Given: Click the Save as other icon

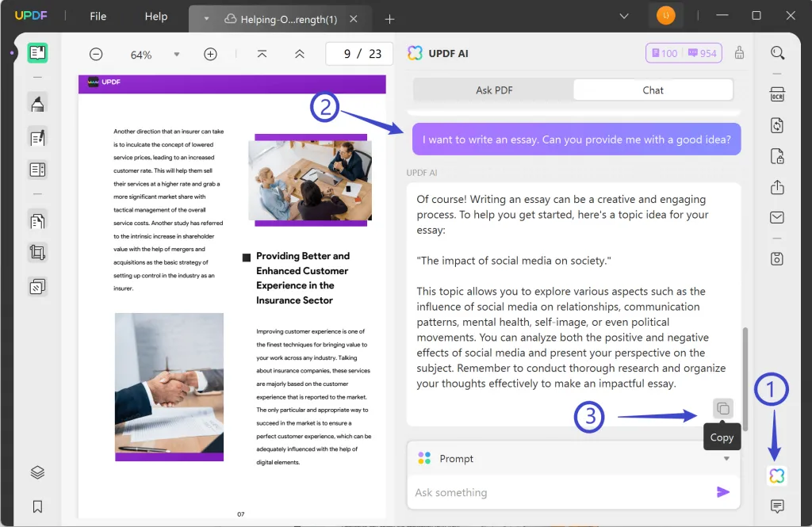Looking at the screenshot, I should point(777,258).
